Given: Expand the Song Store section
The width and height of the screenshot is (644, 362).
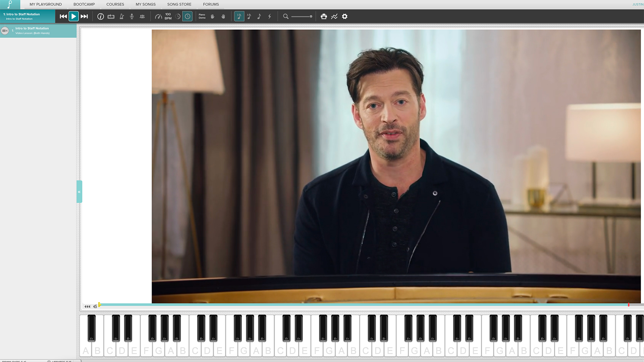Looking at the screenshot, I should coord(179,4).
